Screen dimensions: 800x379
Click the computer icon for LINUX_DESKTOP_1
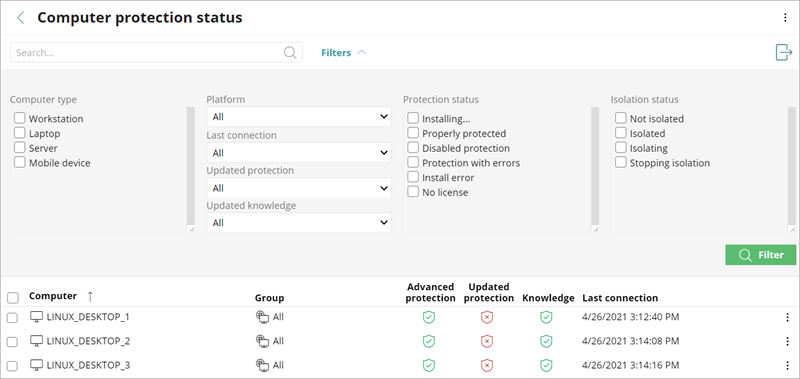(36, 317)
